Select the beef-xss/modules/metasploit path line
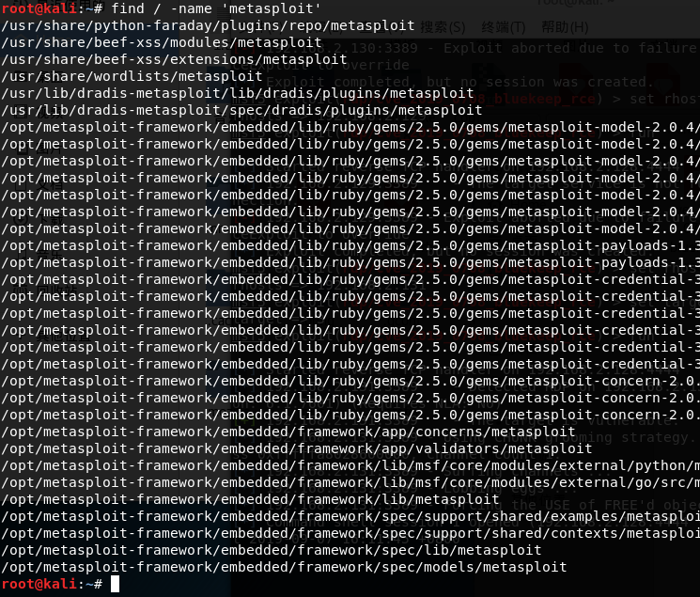 (x=162, y=42)
